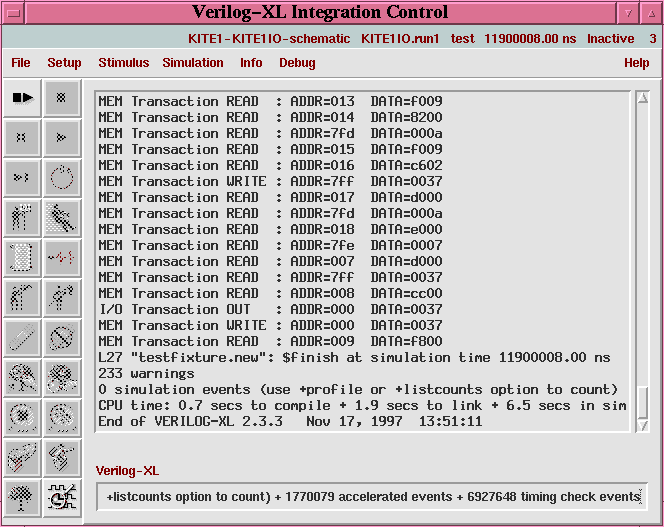Click the title bar iconify down-triangle button
The image size is (664, 527).
click(628, 13)
